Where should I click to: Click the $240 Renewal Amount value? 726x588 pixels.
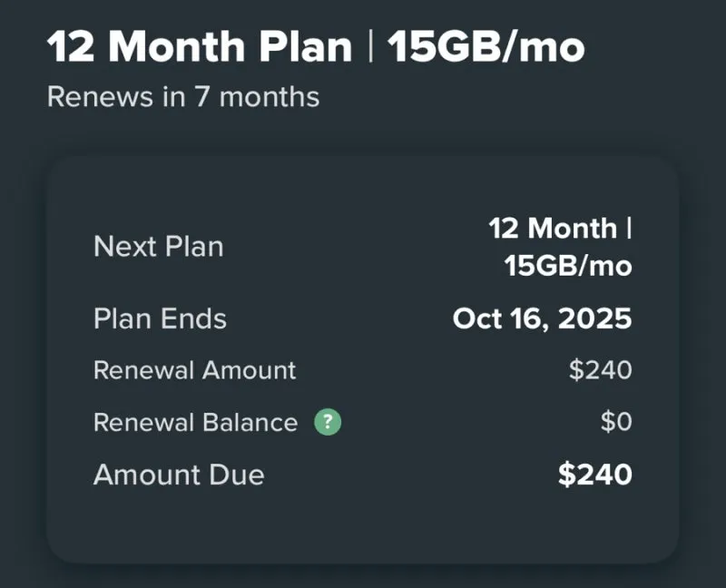coord(600,370)
